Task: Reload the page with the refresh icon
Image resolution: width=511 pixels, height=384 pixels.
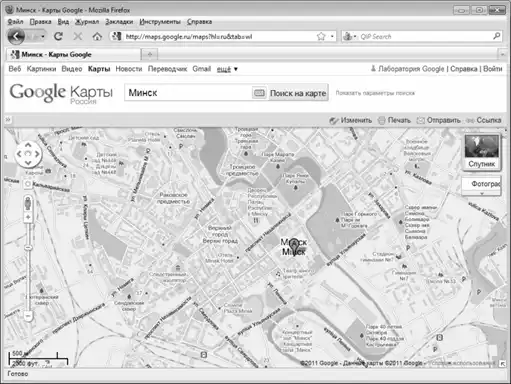Action: pos(58,36)
